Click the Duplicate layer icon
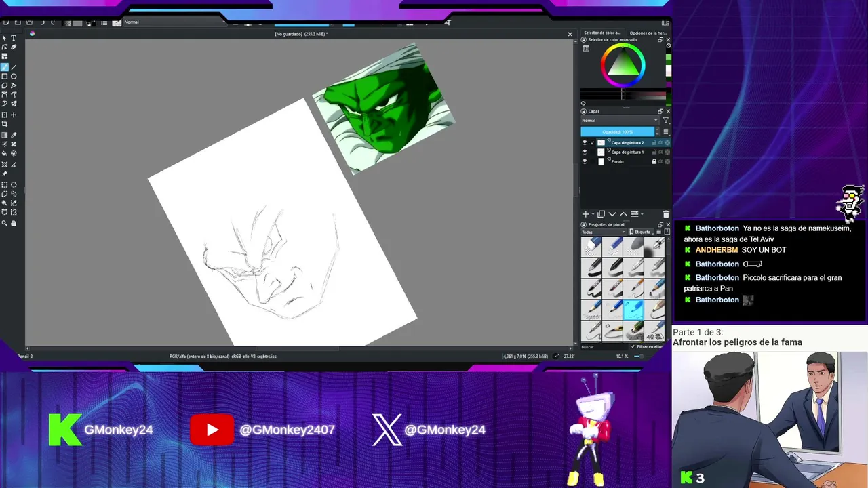Viewport: 868px width, 488px height. tap(601, 214)
